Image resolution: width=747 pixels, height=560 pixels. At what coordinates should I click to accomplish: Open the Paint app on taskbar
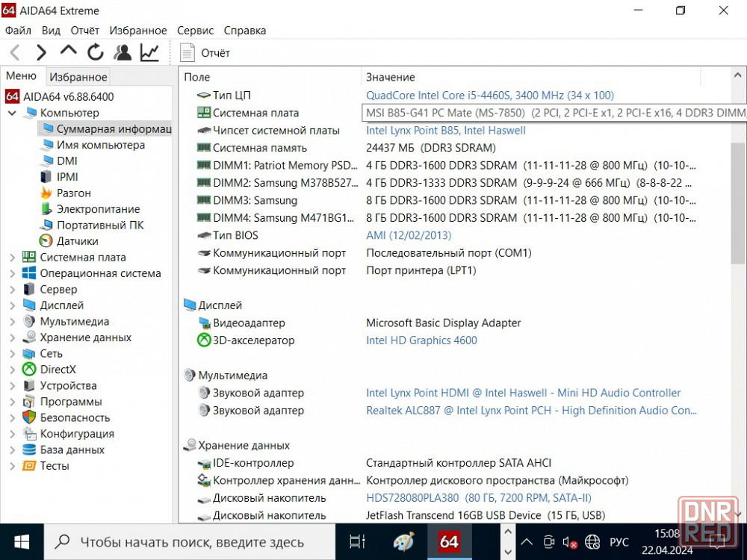404,542
